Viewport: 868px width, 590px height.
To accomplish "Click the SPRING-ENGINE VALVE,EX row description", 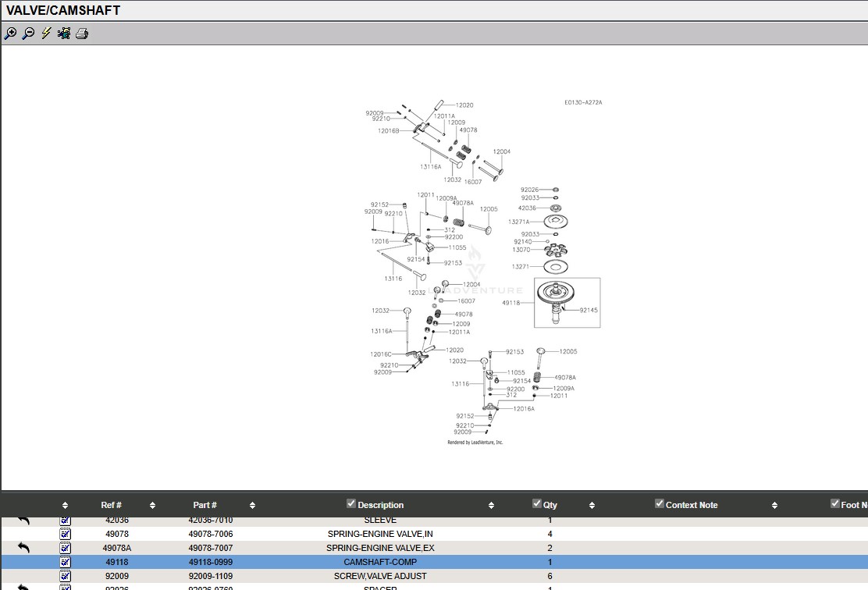I will pos(380,548).
